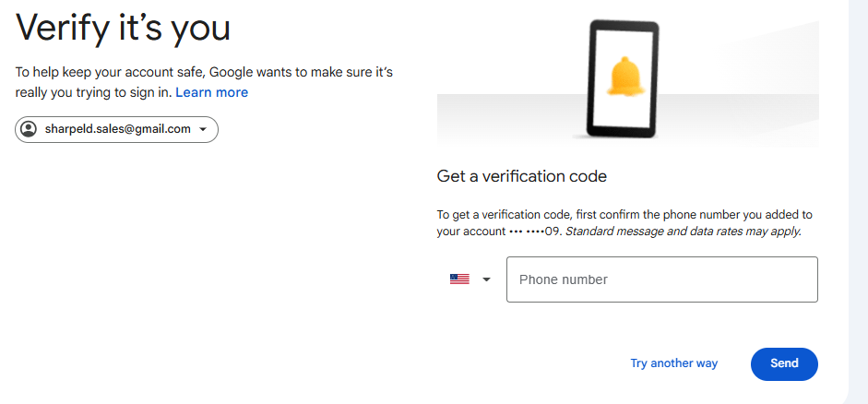Click the light blue page margin at far right
This screenshot has height=404, width=868.
click(x=858, y=202)
